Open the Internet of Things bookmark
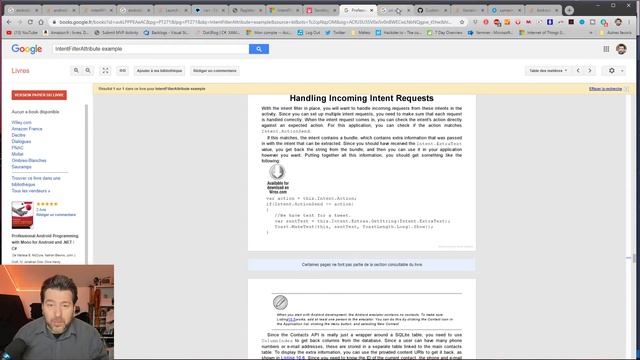The image size is (640, 360). click(542, 32)
